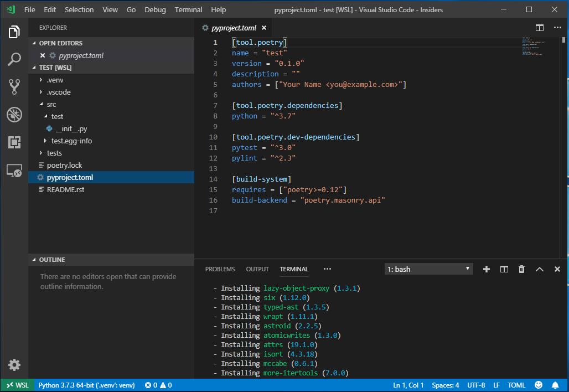Click the Python 3.7.3 interpreter selector
The height and width of the screenshot is (392, 569).
(86, 385)
